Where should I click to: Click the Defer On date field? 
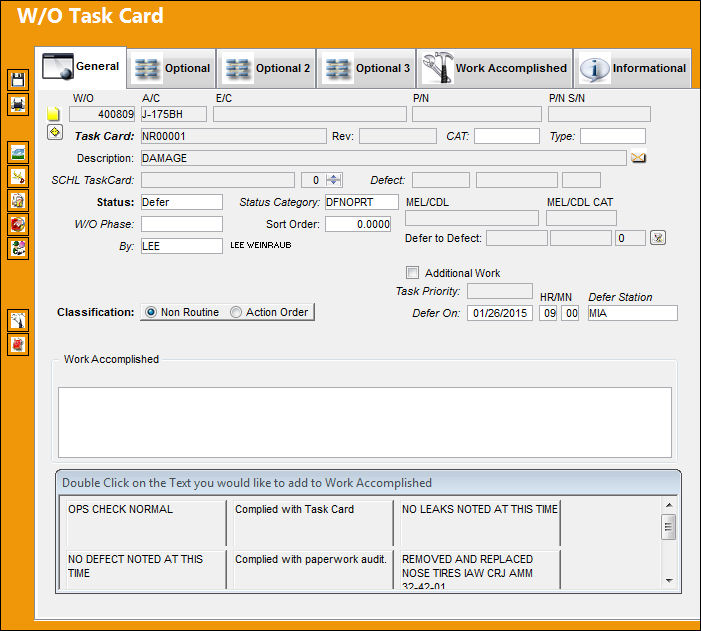click(500, 313)
